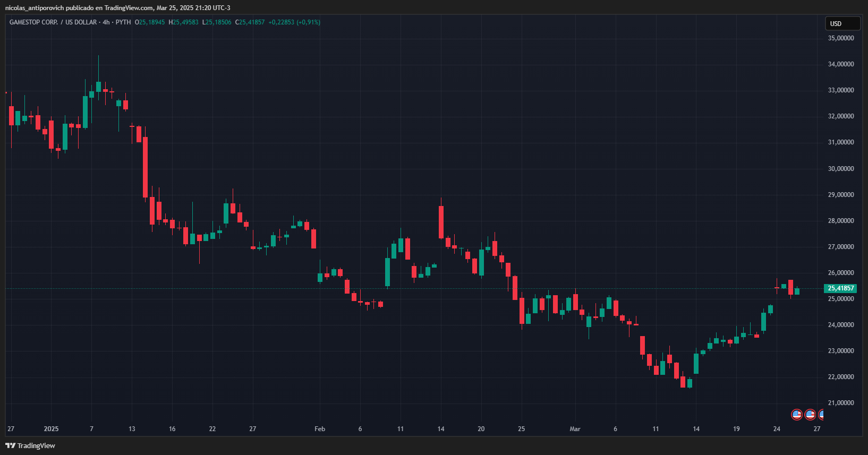This screenshot has width=868, height=455.
Task: Click the 32,00000 price axis label
Action: (x=841, y=116)
